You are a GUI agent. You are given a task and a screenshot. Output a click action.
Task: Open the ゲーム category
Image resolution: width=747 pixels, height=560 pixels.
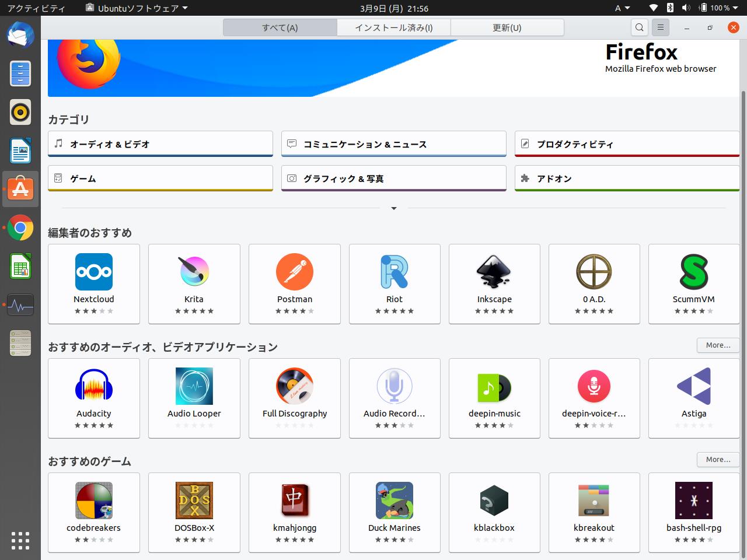tap(160, 178)
